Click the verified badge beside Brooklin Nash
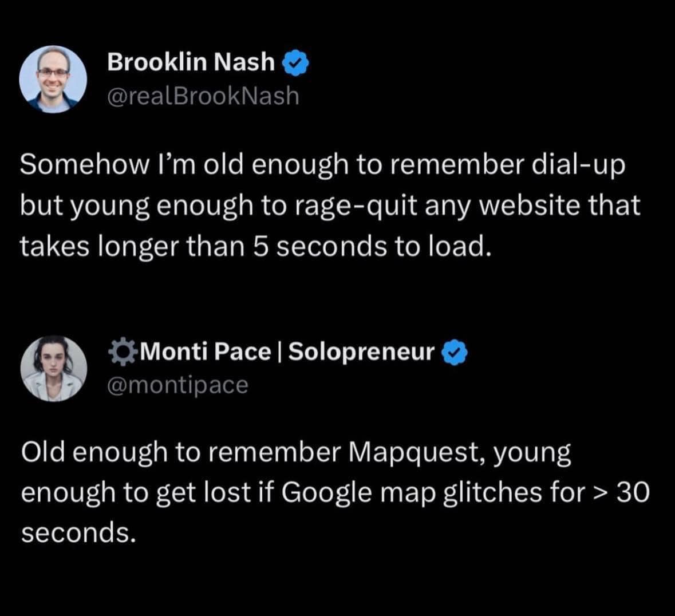 pyautogui.click(x=297, y=62)
